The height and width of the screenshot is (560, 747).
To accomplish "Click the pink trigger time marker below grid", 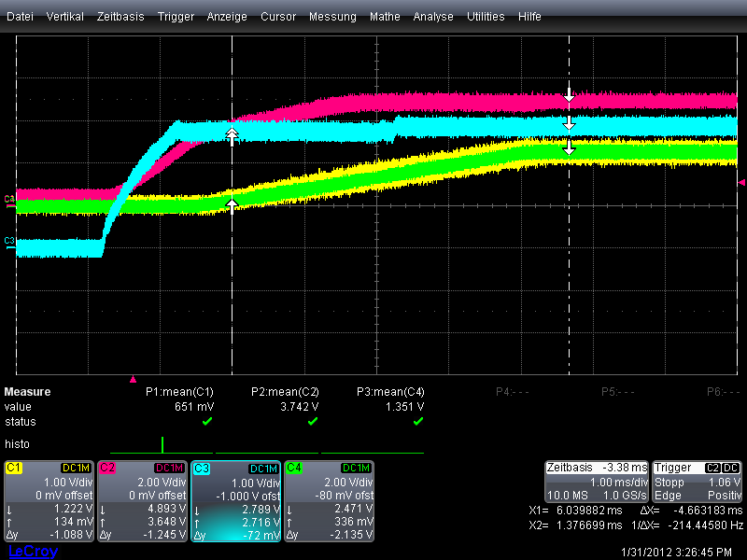I will click(133, 379).
